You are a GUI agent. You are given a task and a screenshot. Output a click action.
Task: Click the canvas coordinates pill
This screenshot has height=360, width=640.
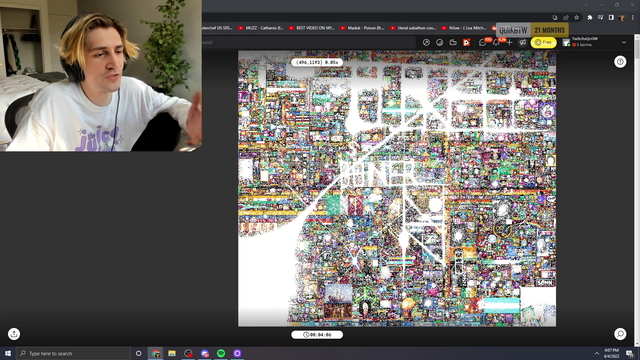coord(317,62)
